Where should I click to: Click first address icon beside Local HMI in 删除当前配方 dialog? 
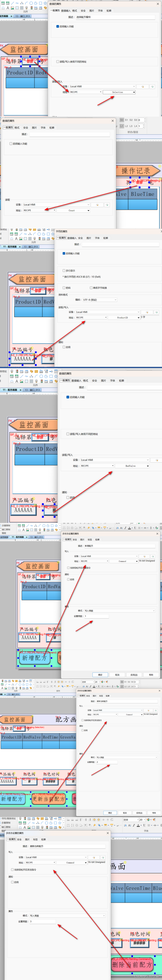(x=94, y=857)
